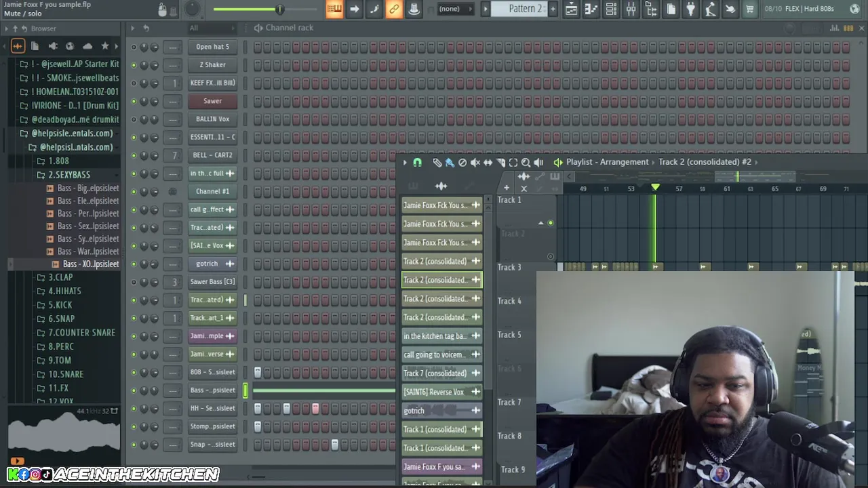
Task: Click the typing keyboard to piano icon
Action: pyautogui.click(x=334, y=9)
